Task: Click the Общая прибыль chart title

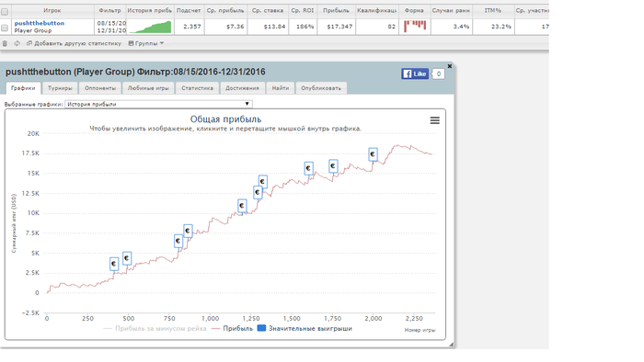Action: (x=225, y=119)
